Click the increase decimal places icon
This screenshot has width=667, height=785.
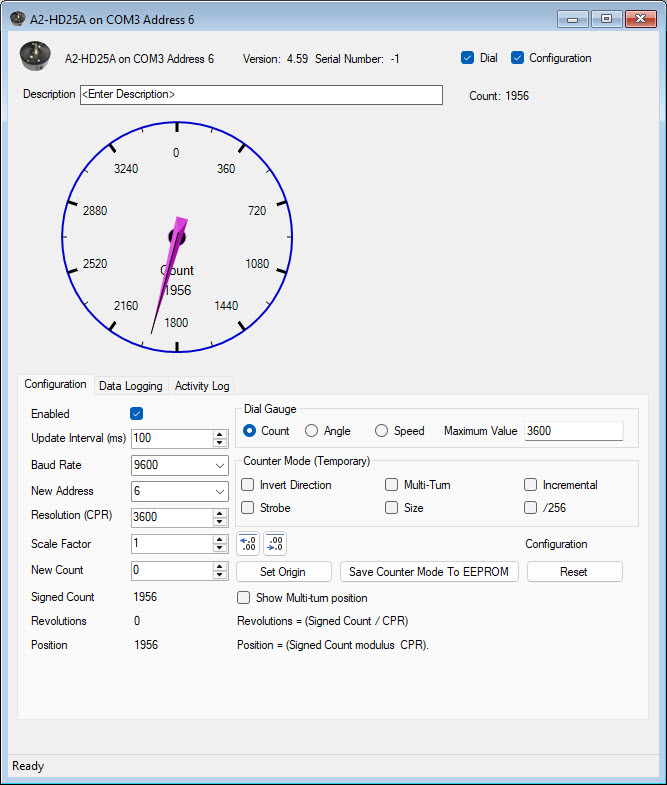[247, 544]
